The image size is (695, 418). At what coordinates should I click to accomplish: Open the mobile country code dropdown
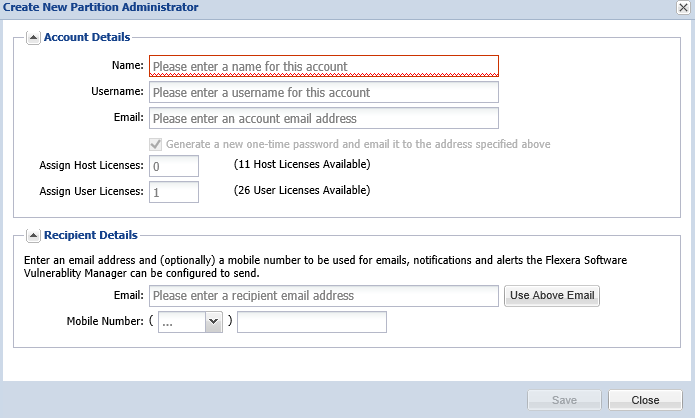[213, 322]
